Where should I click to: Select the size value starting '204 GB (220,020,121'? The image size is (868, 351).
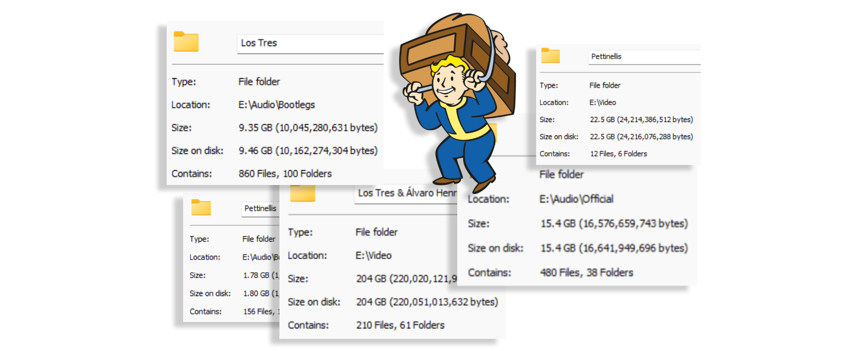[406, 279]
